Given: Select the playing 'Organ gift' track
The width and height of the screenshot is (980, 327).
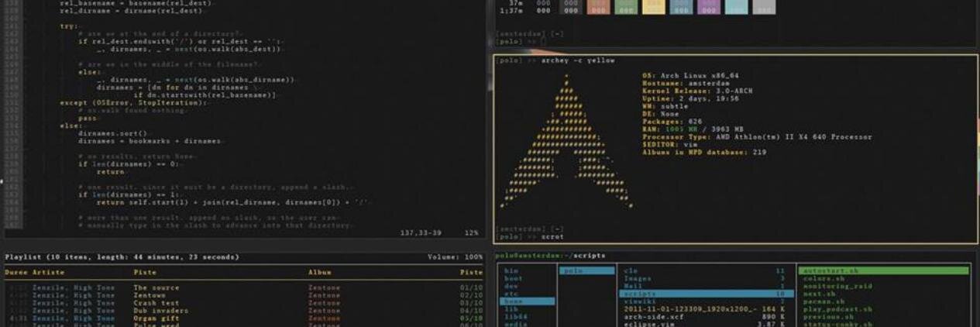Looking at the screenshot, I should click(x=244, y=318).
